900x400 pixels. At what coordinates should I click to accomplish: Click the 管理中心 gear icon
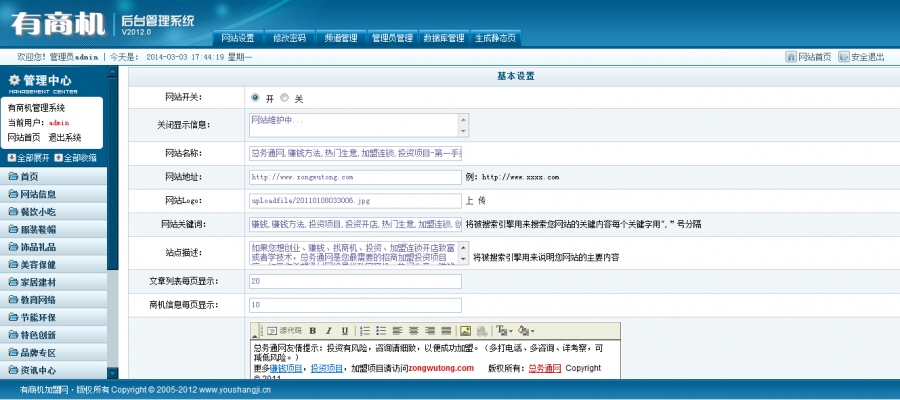tap(14, 80)
